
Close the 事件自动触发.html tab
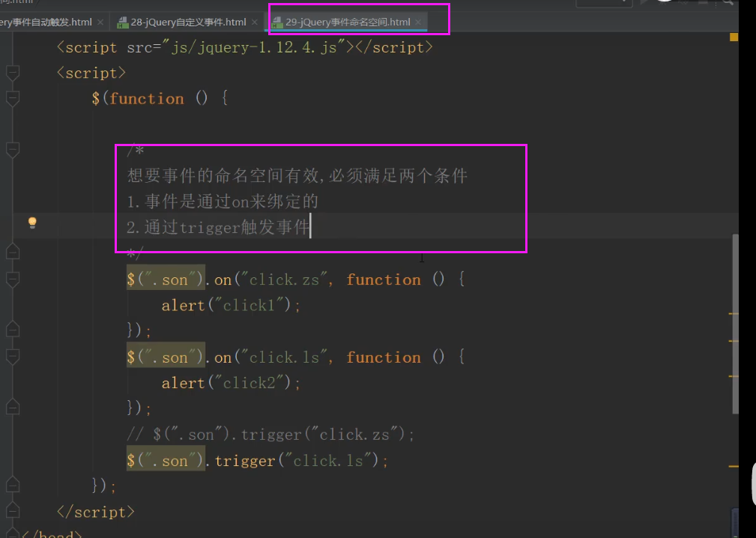point(100,22)
